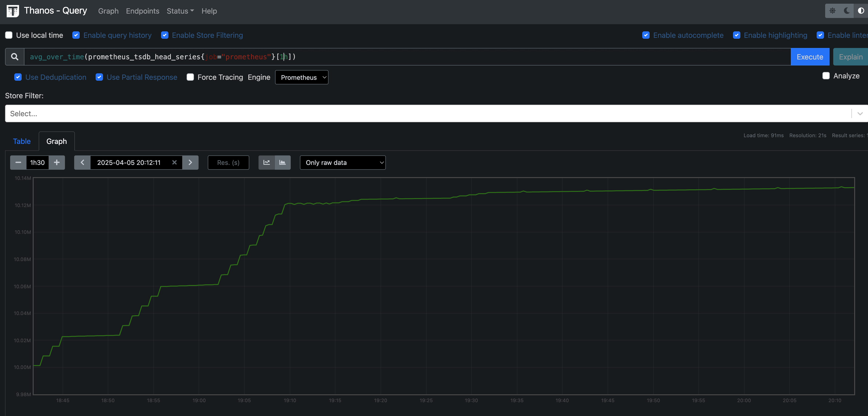Toggle Enable linter checkbox
Screen dimensions: 868x416
click(821, 35)
